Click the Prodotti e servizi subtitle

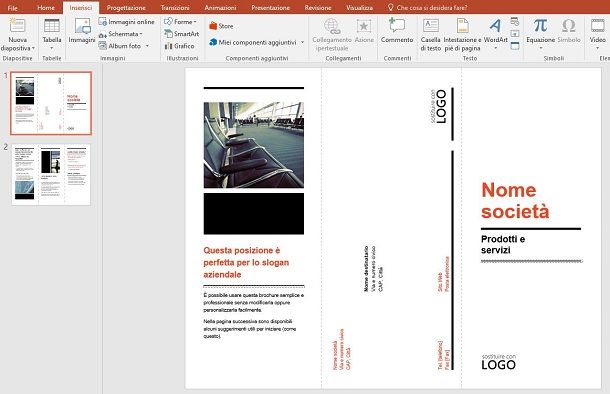503,245
